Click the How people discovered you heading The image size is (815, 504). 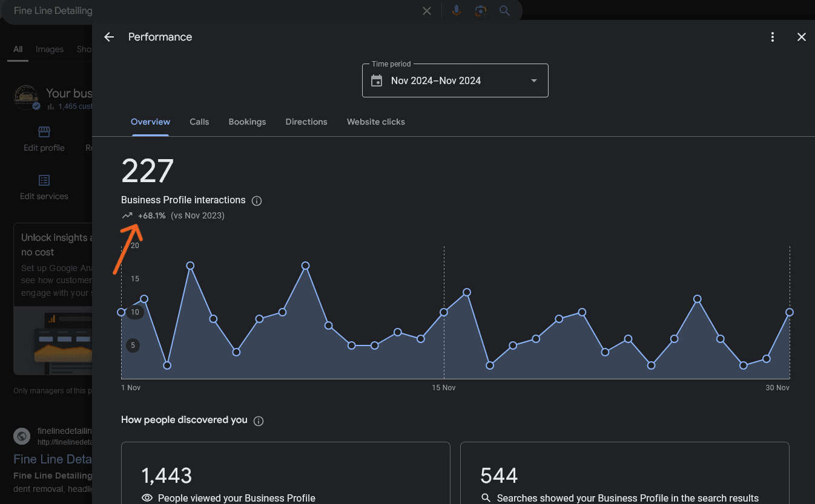[x=184, y=420]
